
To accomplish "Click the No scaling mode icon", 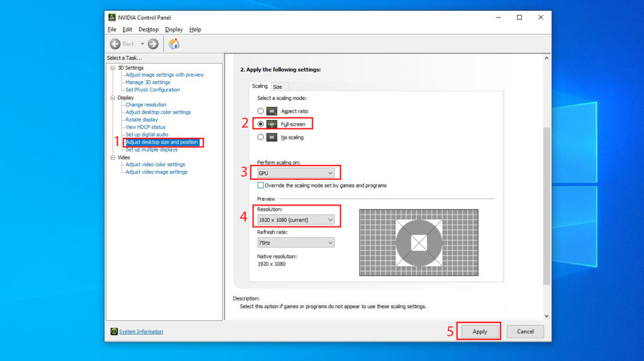I will click(x=272, y=137).
